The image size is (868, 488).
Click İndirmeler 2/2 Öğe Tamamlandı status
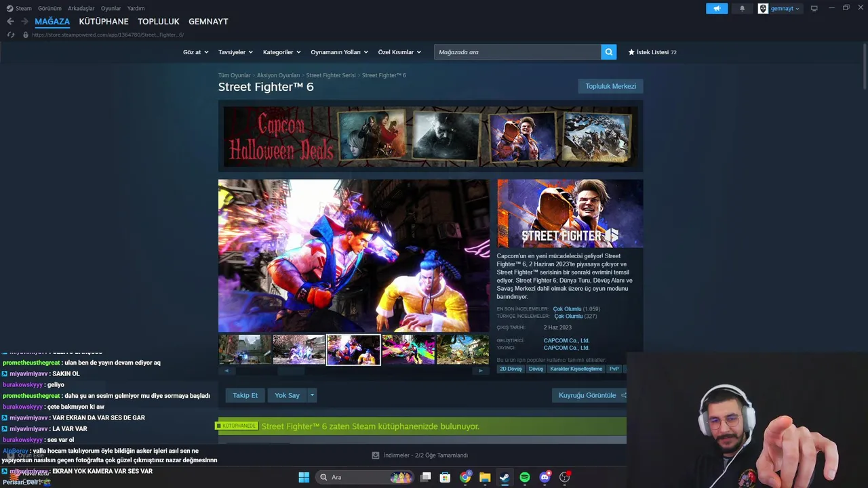pyautogui.click(x=420, y=455)
